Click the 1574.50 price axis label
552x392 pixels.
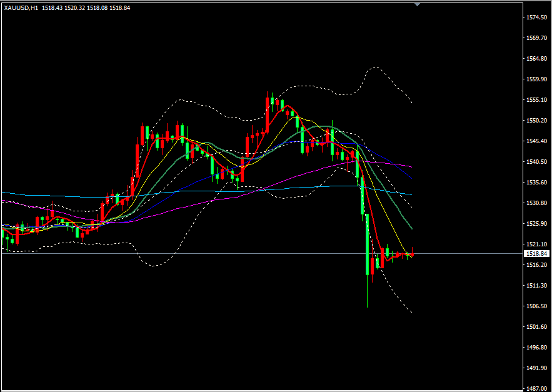536,18
